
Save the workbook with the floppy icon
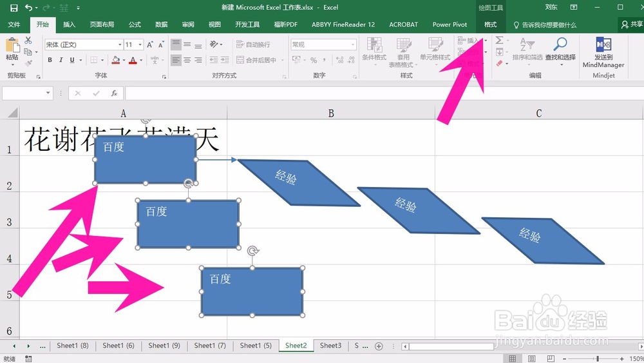[x=14, y=7]
